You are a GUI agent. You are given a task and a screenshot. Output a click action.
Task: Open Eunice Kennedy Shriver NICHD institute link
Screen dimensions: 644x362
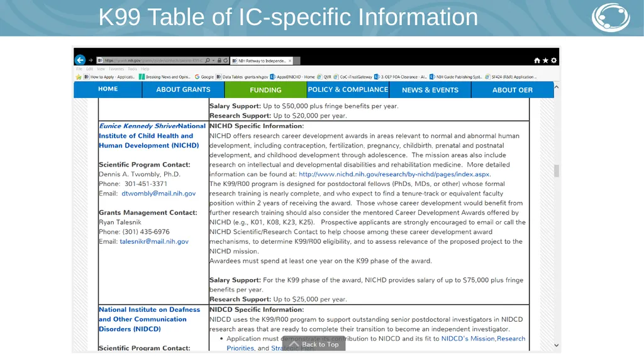click(x=152, y=136)
